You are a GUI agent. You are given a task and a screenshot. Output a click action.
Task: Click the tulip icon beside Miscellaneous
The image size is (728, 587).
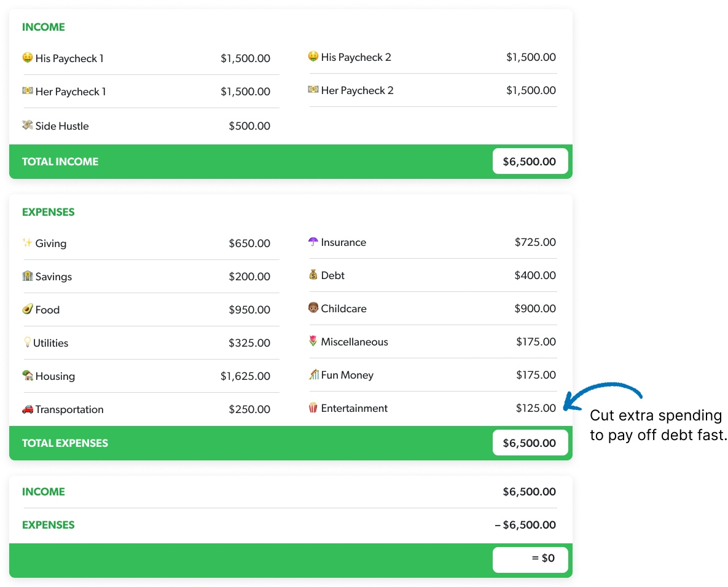313,341
